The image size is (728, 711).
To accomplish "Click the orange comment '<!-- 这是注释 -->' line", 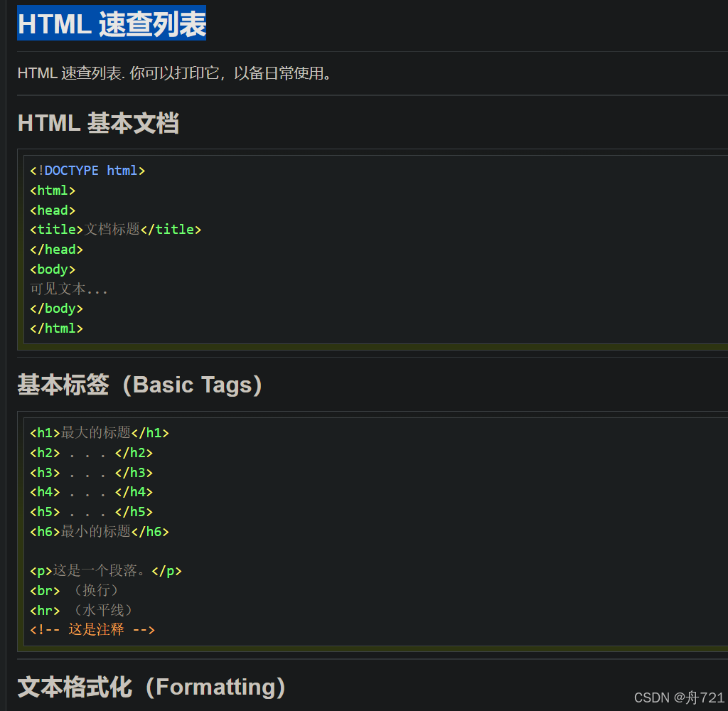I will 92,630.
